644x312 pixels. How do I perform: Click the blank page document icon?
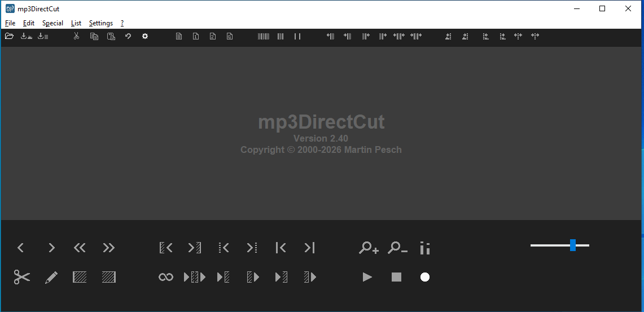(x=179, y=36)
